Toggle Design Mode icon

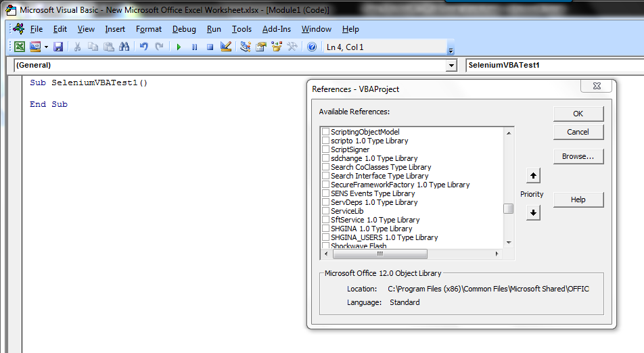(226, 47)
